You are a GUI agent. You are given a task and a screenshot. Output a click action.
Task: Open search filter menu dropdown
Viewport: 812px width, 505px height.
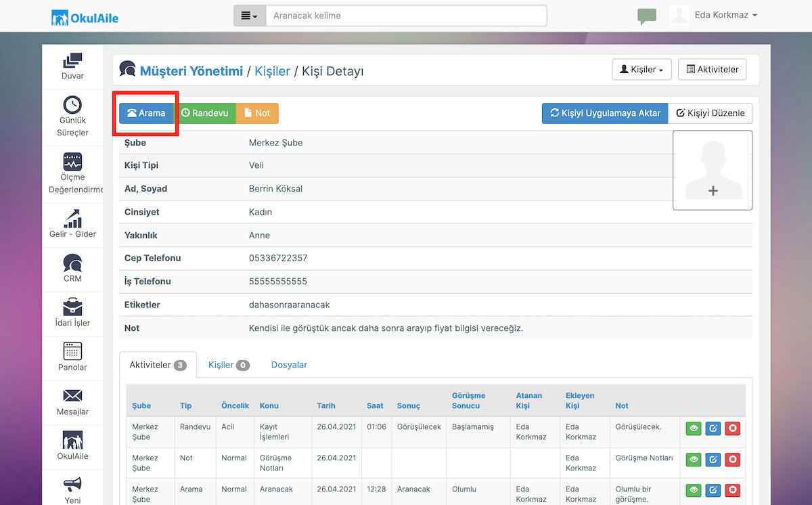point(250,16)
